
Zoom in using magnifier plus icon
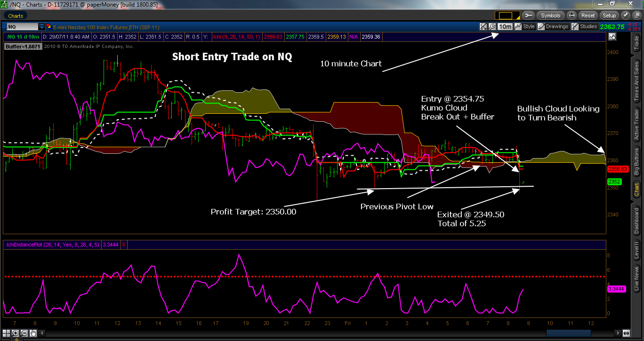pyautogui.click(x=16, y=333)
